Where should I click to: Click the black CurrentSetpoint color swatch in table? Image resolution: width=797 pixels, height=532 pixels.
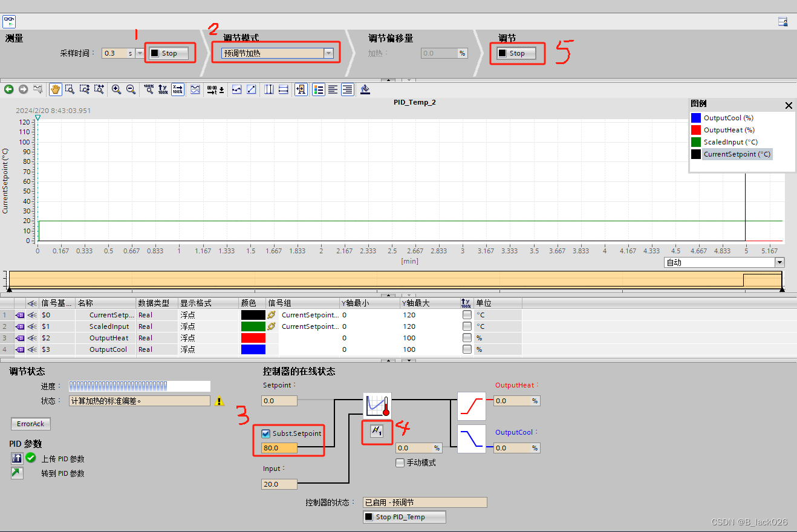[253, 315]
